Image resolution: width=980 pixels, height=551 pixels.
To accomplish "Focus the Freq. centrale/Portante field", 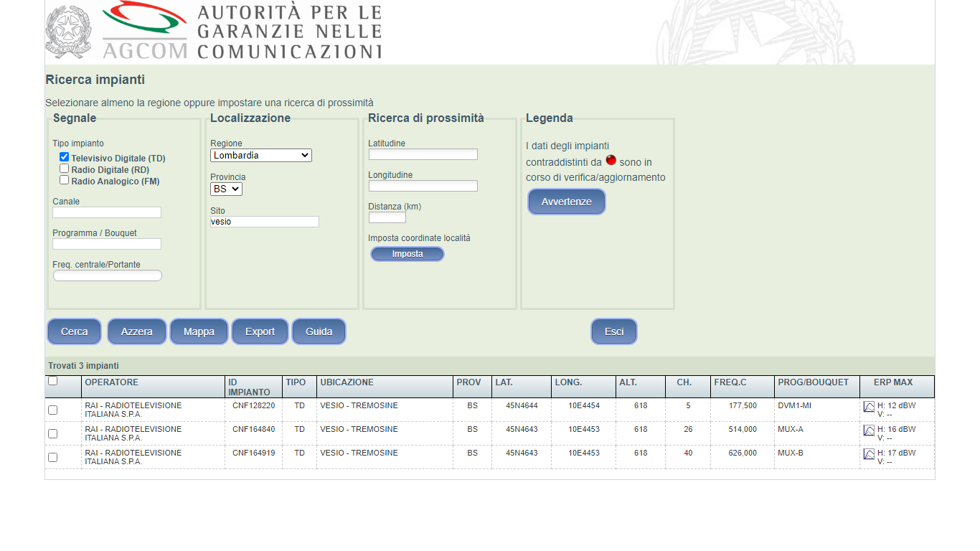I will tap(107, 275).
